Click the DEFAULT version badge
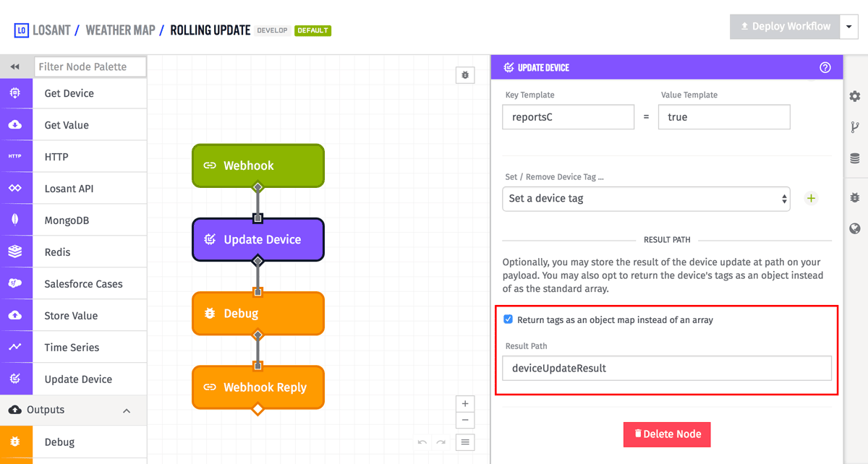 click(312, 30)
